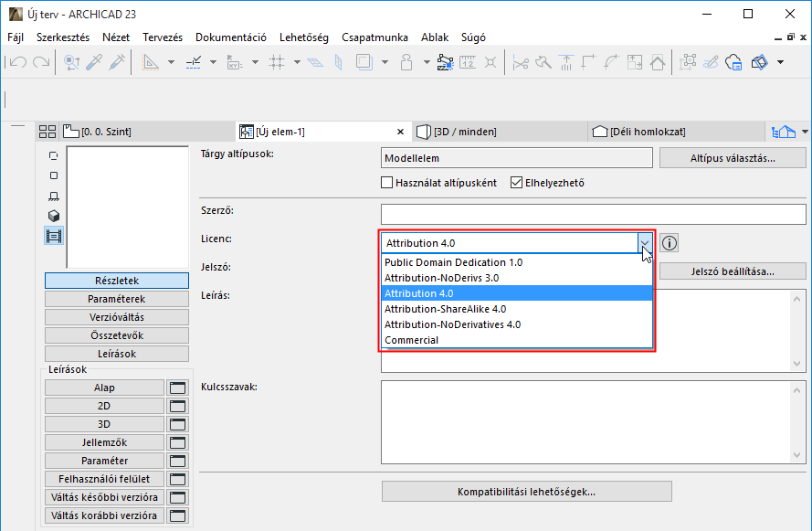
Task: Expand the suspend groups dropdown arrow
Action: [x=427, y=62]
